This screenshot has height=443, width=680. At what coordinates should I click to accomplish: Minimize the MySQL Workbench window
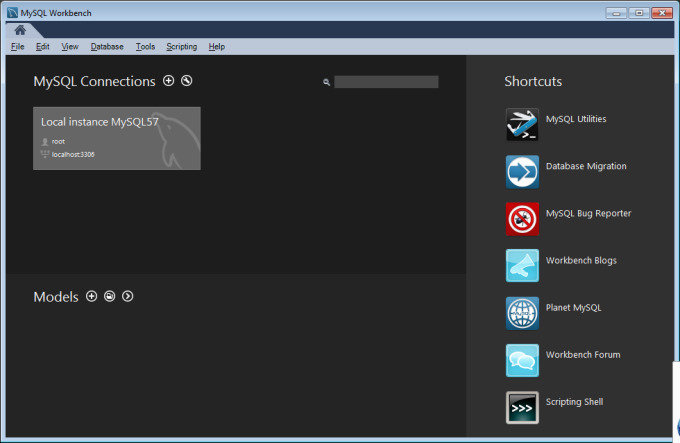click(616, 13)
